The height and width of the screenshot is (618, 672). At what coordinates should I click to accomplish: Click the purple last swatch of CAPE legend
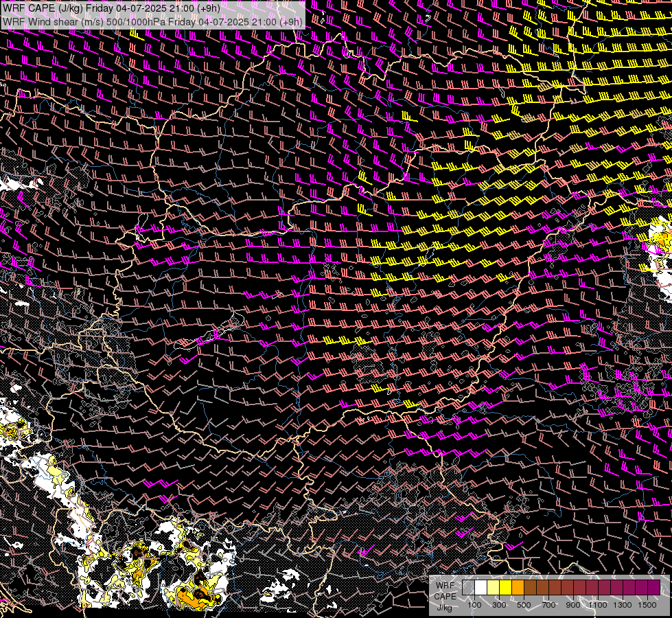pos(653,587)
